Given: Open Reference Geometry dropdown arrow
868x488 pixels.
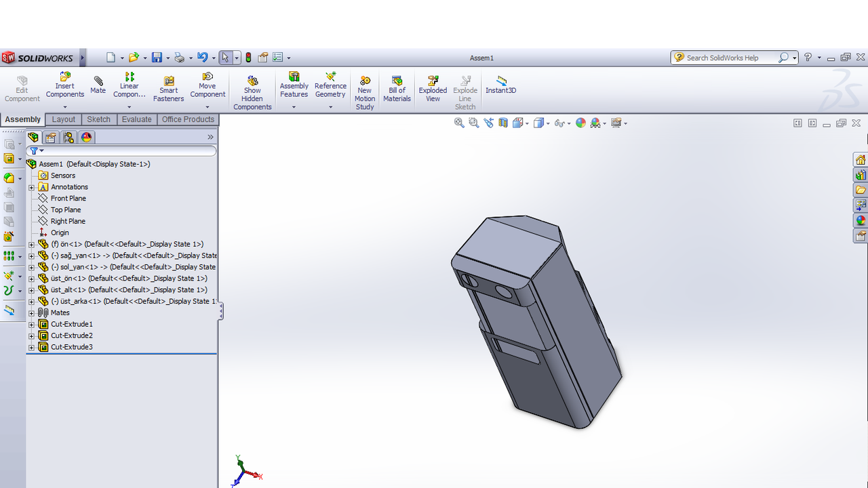Looking at the screenshot, I should pos(331,107).
